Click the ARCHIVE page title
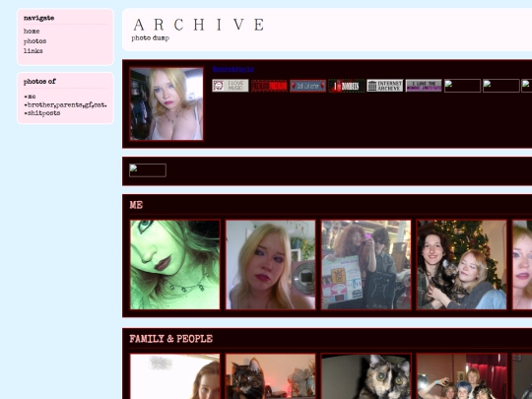The image size is (532, 399). click(199, 25)
